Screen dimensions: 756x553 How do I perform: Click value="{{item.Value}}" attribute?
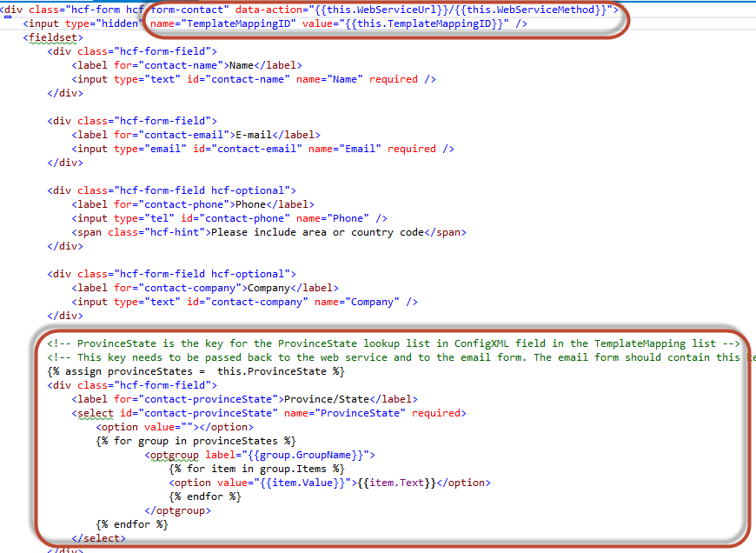pyautogui.click(x=284, y=483)
